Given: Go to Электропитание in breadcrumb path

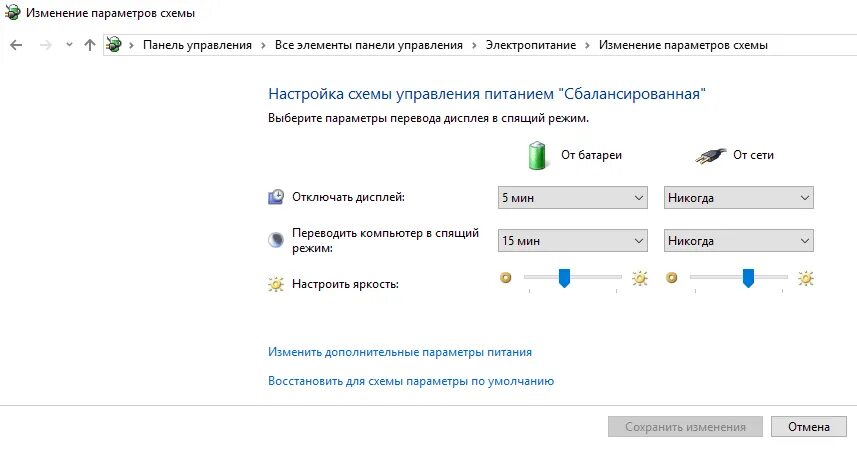Looking at the screenshot, I should (531, 45).
